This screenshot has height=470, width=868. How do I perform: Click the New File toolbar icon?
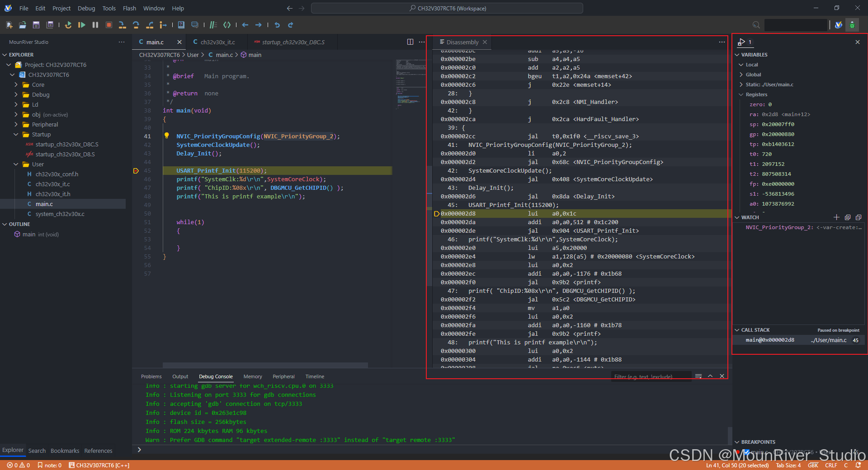click(x=9, y=25)
